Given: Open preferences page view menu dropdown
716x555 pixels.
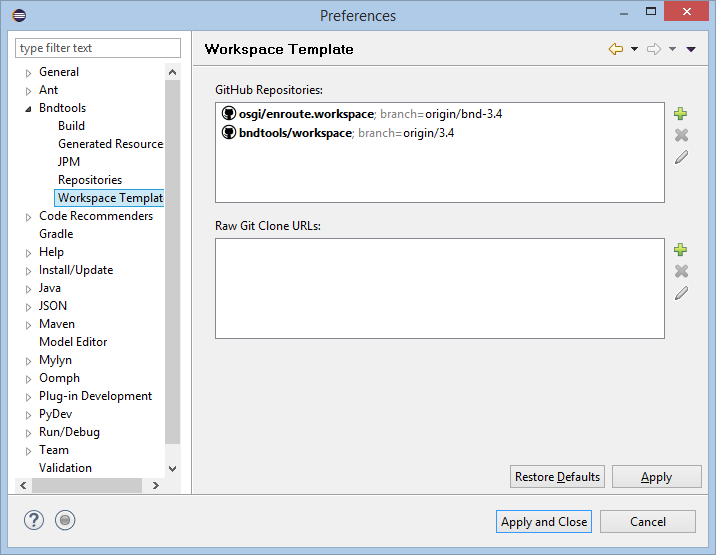Looking at the screenshot, I should pos(691,49).
